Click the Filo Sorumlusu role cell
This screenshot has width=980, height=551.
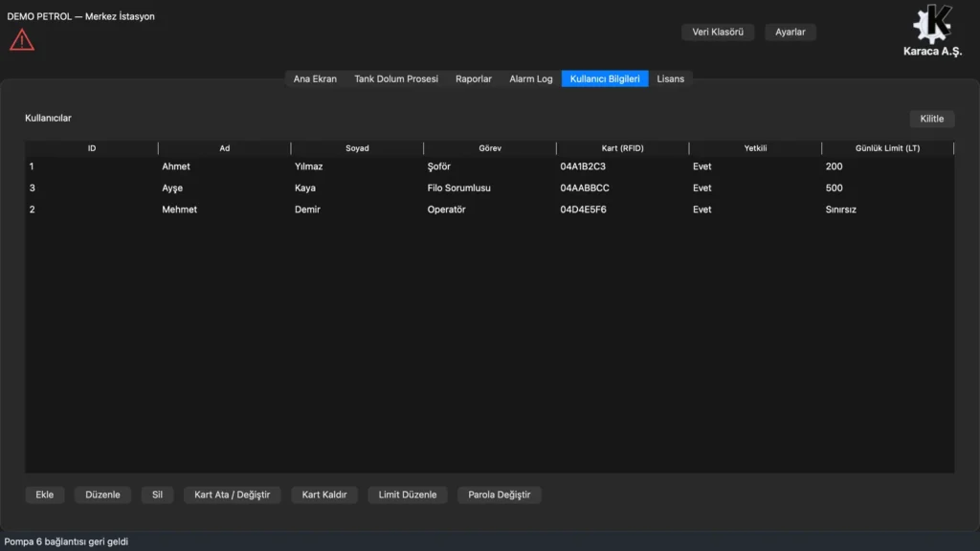pyautogui.click(x=458, y=188)
